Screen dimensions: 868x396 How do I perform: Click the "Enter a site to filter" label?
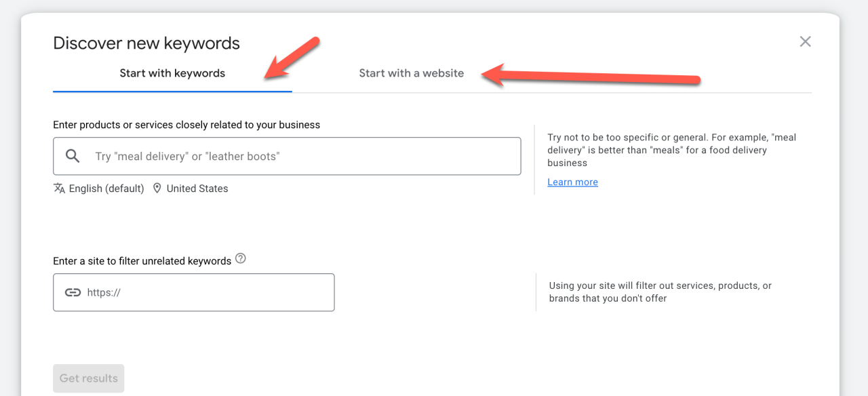142,261
